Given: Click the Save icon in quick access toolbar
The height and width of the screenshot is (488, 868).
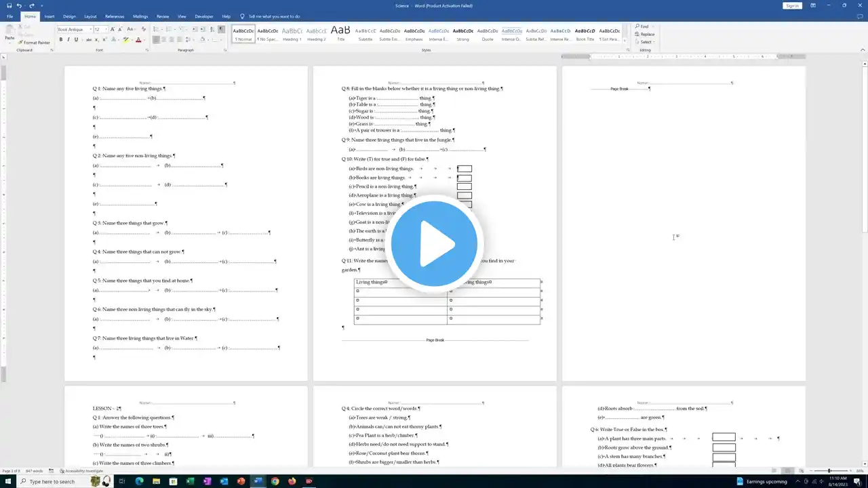Looking at the screenshot, I should tap(9, 5).
